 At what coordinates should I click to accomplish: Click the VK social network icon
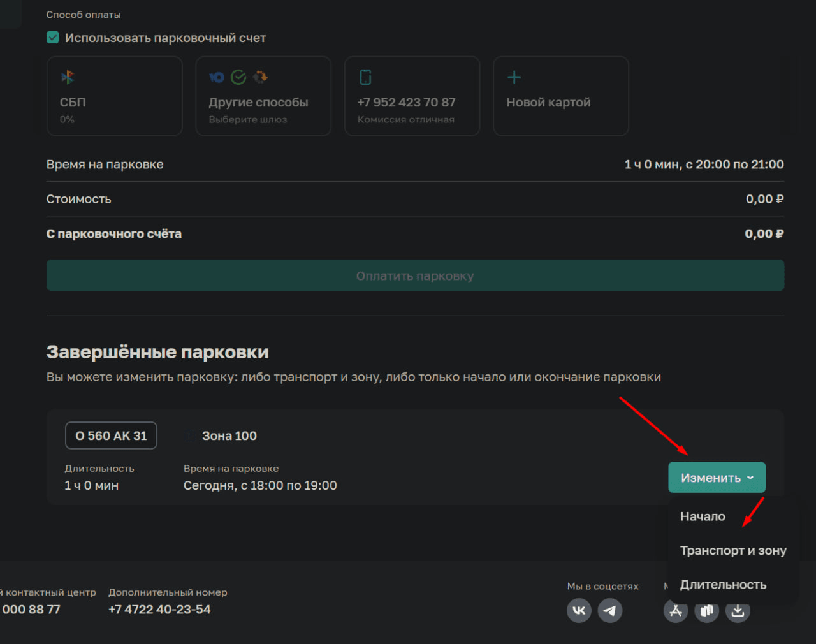[x=579, y=611]
